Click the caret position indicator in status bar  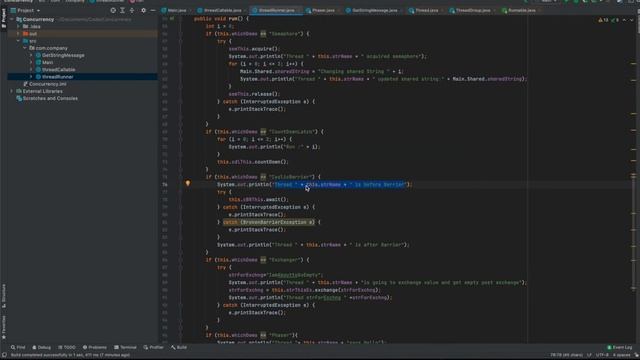click(566, 355)
